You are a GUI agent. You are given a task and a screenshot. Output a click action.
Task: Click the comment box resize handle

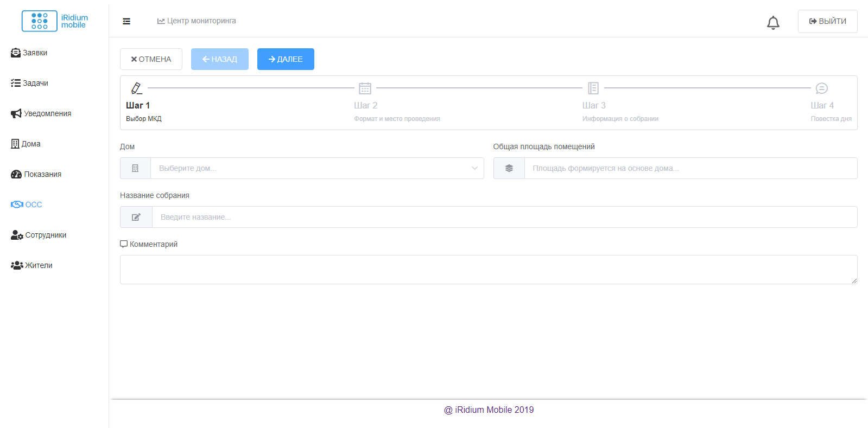coord(854,280)
